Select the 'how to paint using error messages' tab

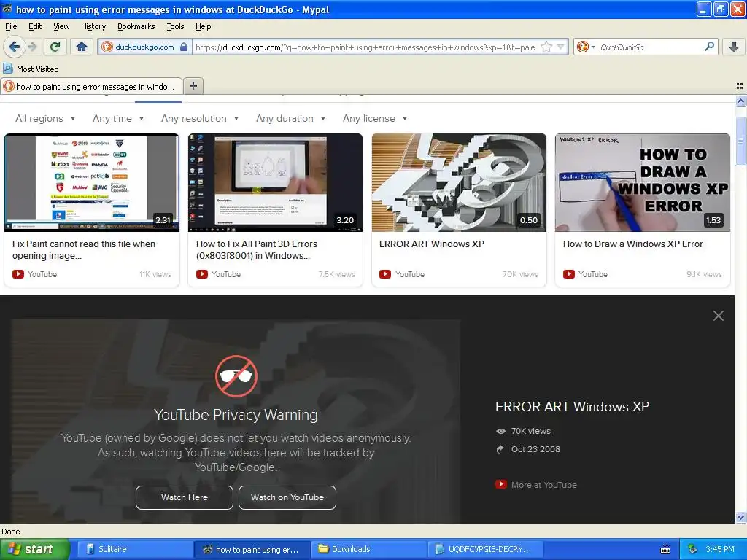click(x=91, y=86)
